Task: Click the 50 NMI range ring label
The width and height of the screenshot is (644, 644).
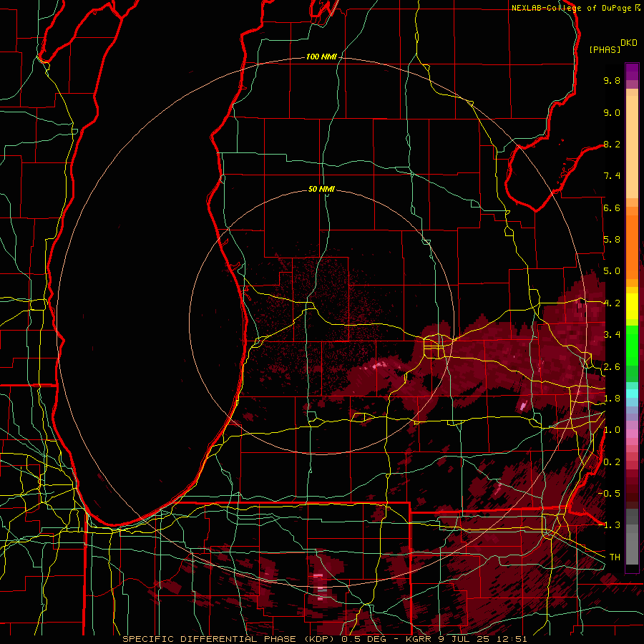Action: click(321, 189)
